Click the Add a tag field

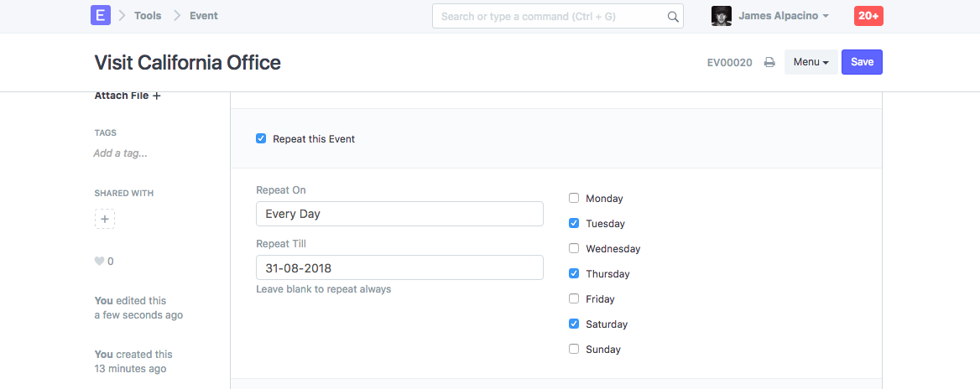click(x=120, y=153)
